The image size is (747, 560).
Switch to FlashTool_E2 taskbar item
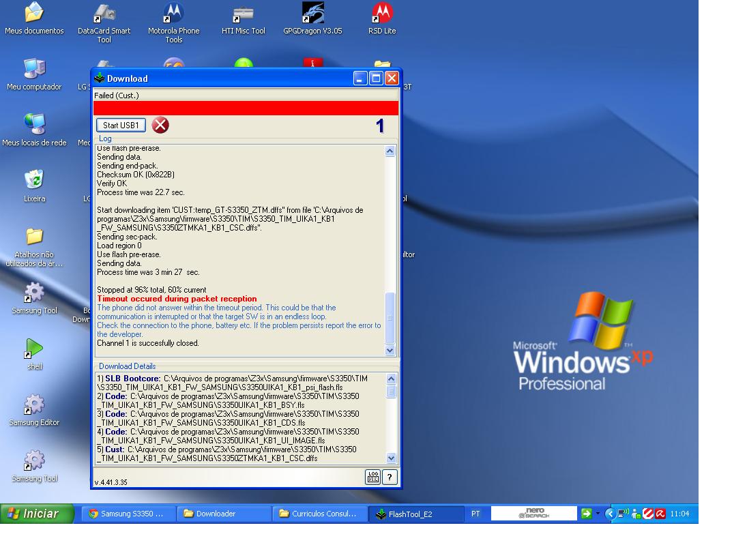pyautogui.click(x=415, y=514)
